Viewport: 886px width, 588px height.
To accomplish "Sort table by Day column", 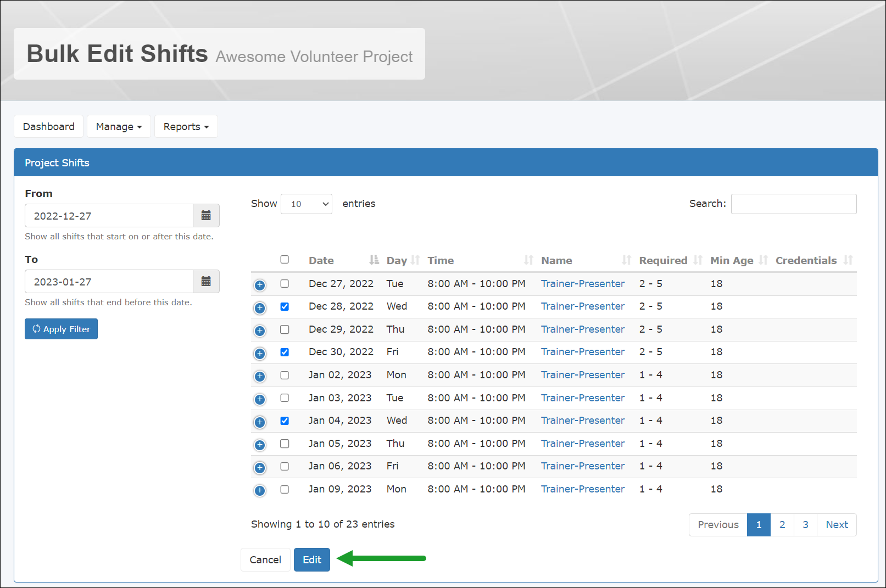I will point(403,260).
